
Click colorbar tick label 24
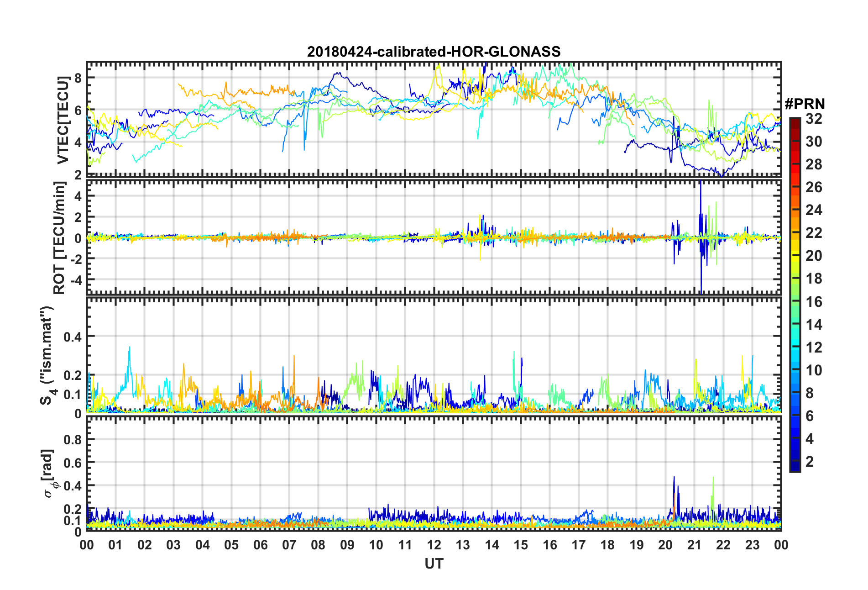point(814,210)
